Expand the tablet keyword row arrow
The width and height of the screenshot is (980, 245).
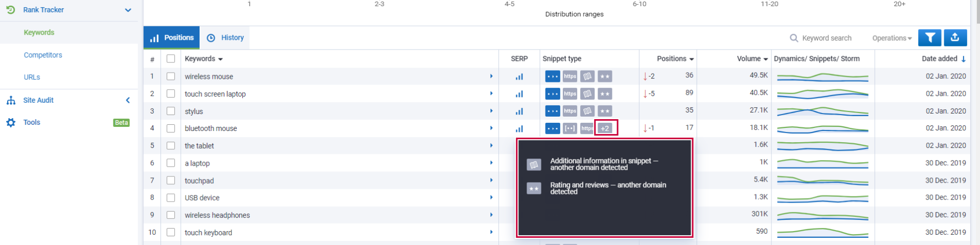point(491,146)
